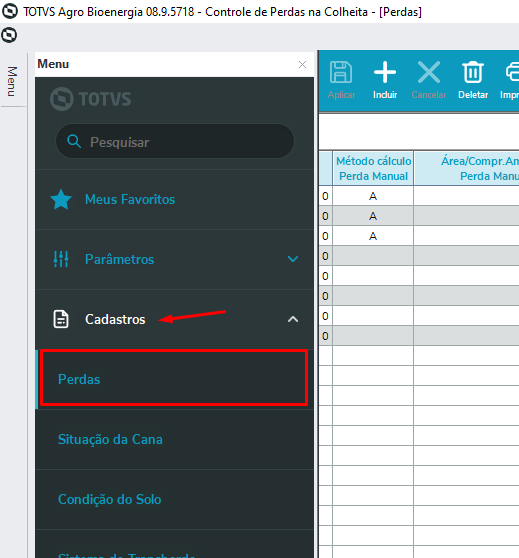This screenshot has height=558, width=519.
Task: Expand the Parâmetros chevron
Action: point(293,259)
